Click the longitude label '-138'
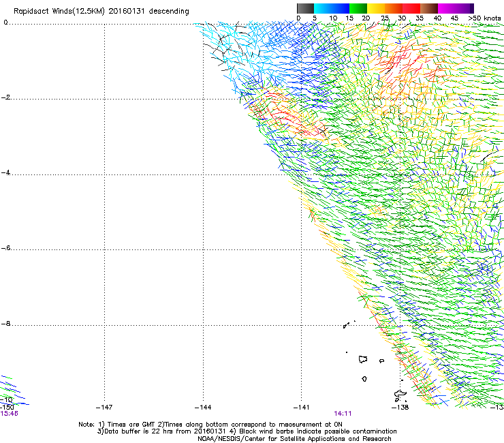Viewport: 504px width, 443px height. click(400, 408)
